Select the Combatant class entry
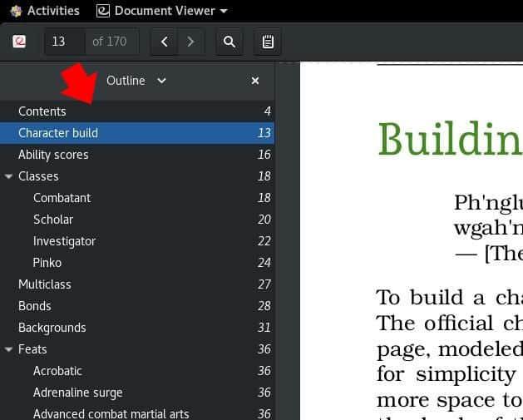 pyautogui.click(x=62, y=198)
